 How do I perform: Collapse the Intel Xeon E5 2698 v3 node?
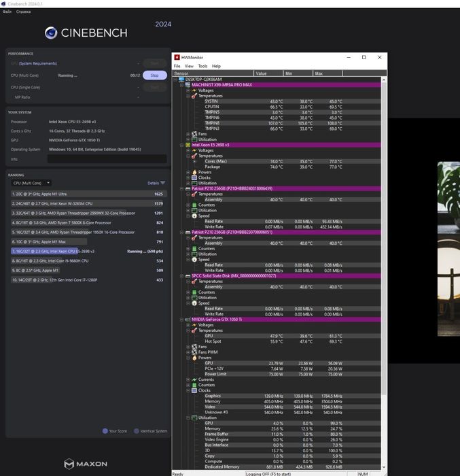point(181,145)
